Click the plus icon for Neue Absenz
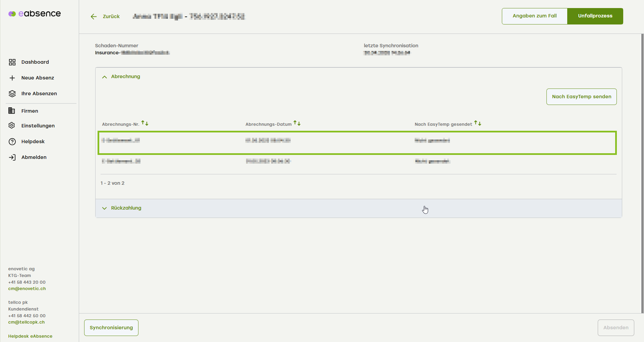The image size is (644, 342). click(12, 78)
